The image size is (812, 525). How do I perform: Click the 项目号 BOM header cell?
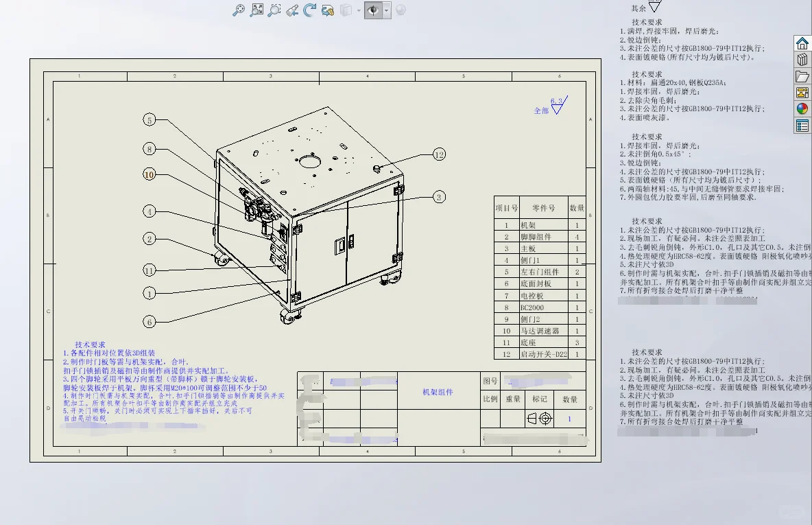click(x=506, y=208)
